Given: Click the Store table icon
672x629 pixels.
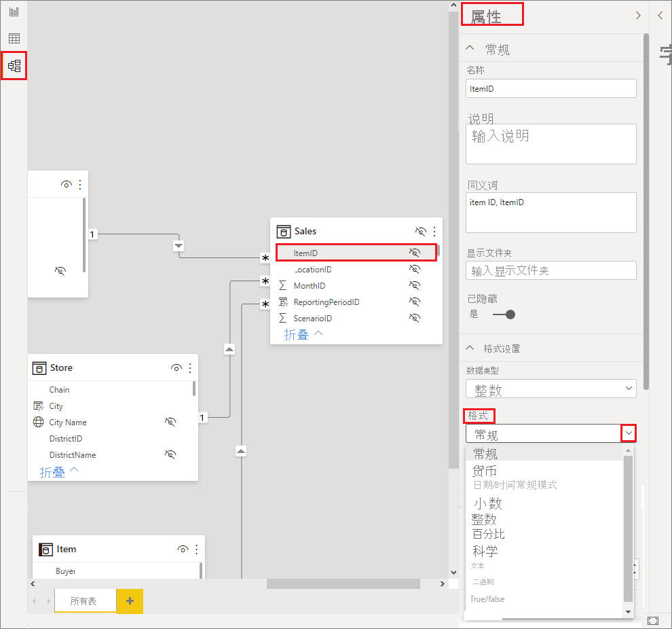Looking at the screenshot, I should tap(39, 368).
